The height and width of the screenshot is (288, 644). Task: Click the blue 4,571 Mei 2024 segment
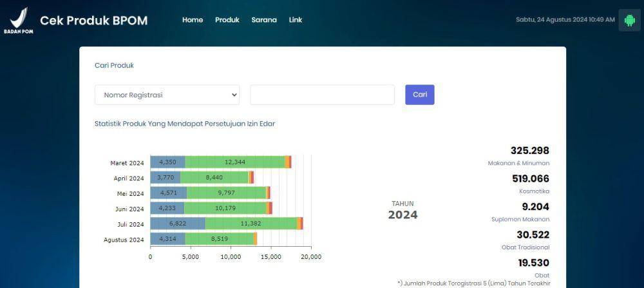coord(168,193)
